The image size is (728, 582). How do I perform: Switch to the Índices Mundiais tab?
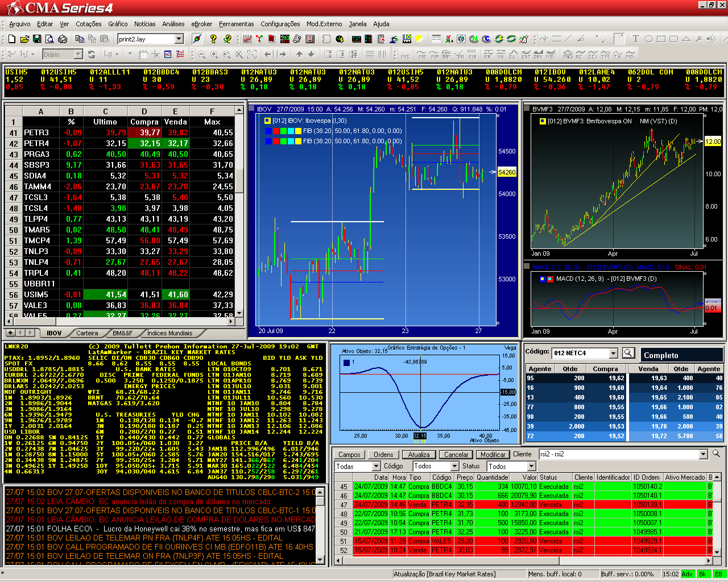click(169, 333)
